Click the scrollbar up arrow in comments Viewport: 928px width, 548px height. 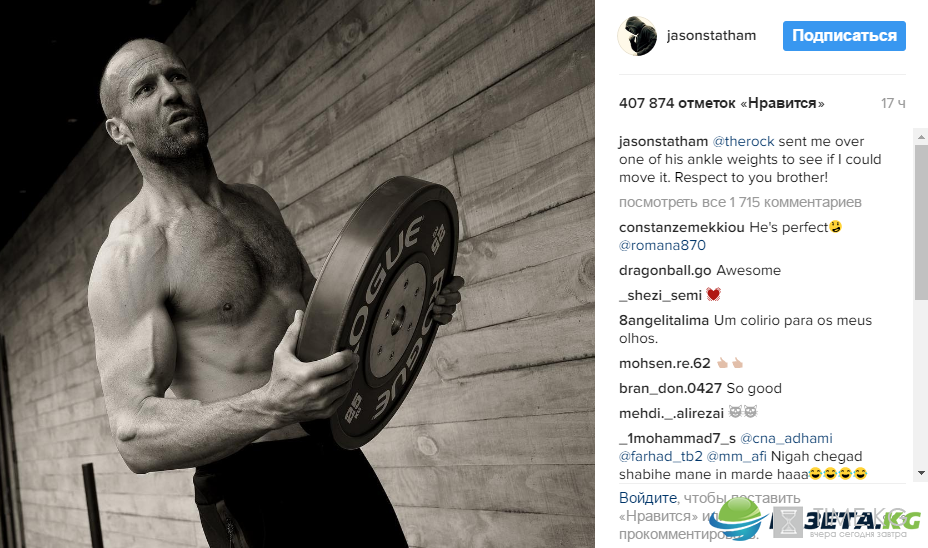pos(921,136)
